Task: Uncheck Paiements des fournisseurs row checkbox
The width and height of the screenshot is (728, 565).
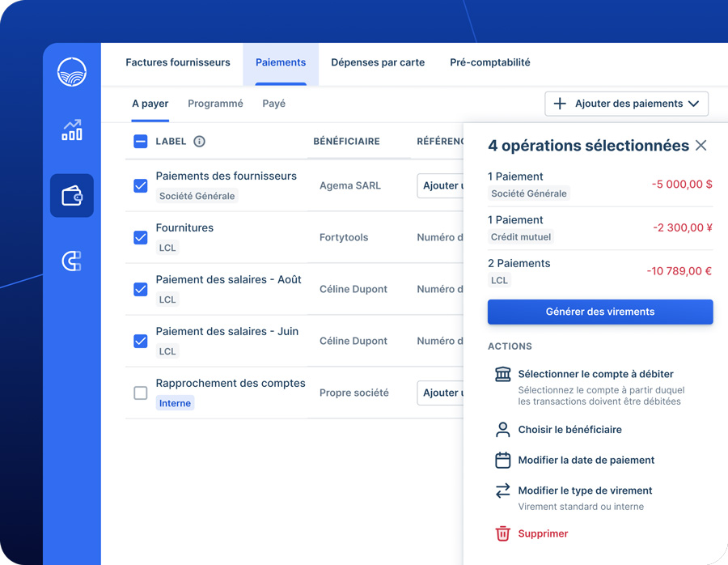Action: pos(141,185)
